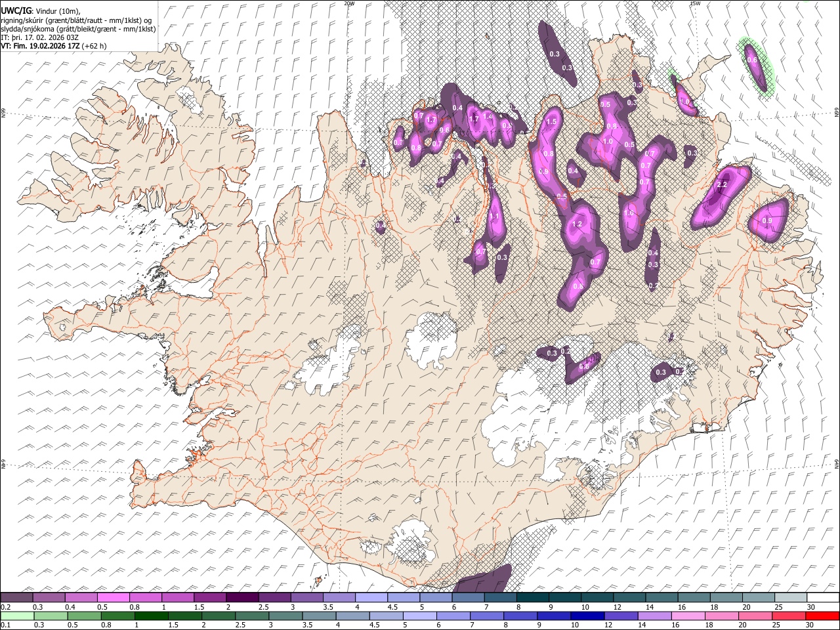
Task: Click the '30' label on the lower scale
Action: 810,625
